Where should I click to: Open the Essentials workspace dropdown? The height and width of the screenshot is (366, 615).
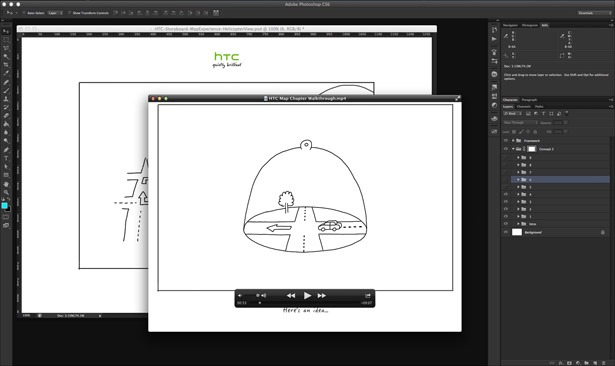594,13
